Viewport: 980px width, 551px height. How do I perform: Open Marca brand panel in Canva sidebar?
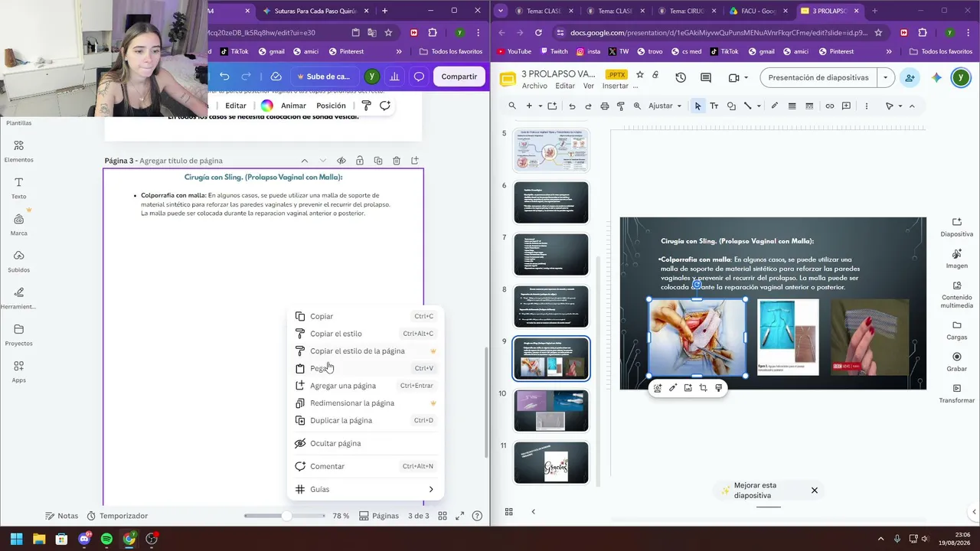pyautogui.click(x=18, y=225)
